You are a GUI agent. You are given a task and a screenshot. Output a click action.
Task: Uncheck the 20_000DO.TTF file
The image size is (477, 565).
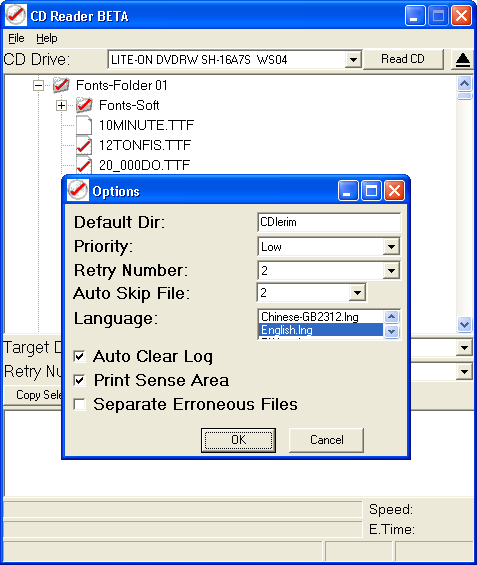(84, 165)
